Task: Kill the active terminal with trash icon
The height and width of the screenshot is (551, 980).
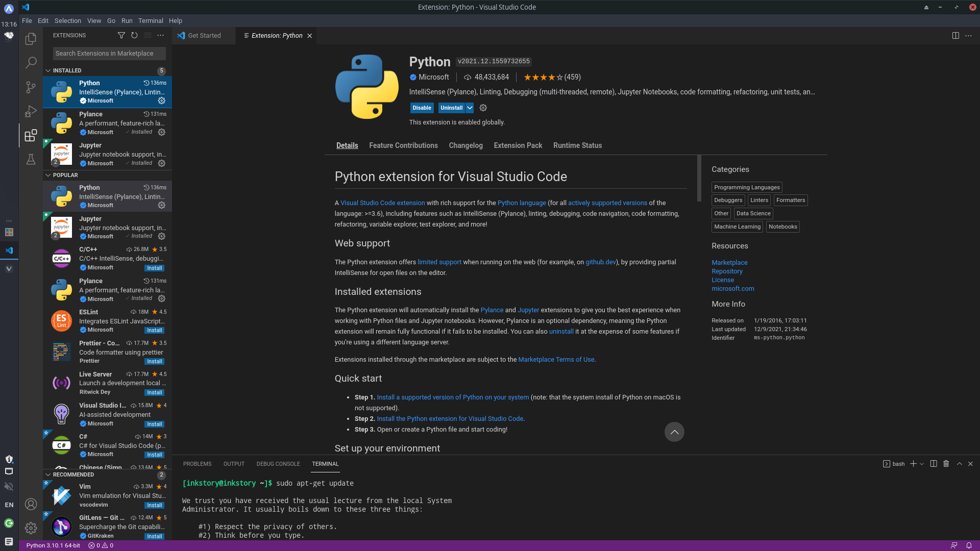Action: coord(946,464)
